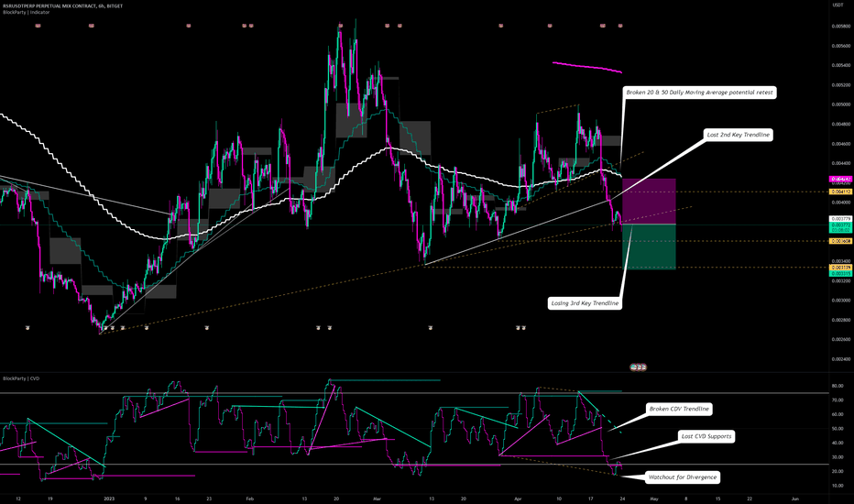The image size is (854, 504).
Task: Click the Apr label on time axis
Action: (x=518, y=499)
